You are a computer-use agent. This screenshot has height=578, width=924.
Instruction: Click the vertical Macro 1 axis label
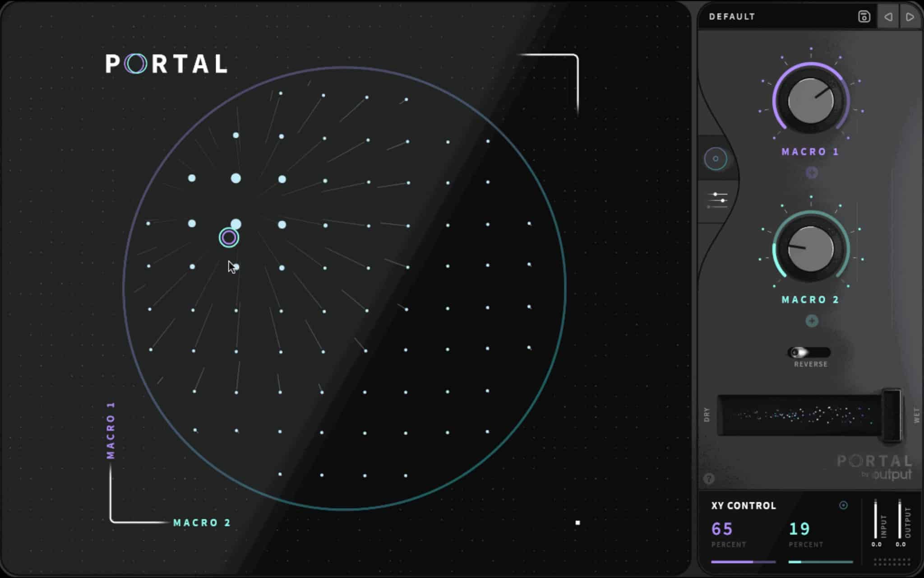[111, 430]
